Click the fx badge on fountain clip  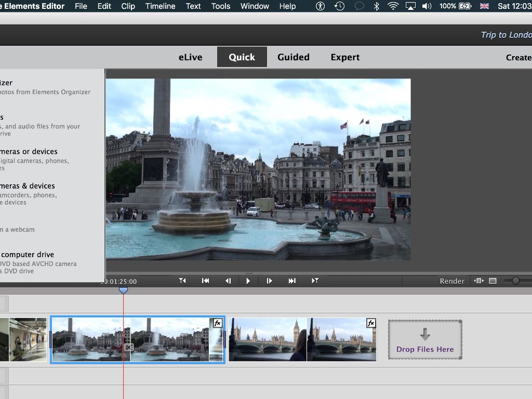[x=218, y=323]
